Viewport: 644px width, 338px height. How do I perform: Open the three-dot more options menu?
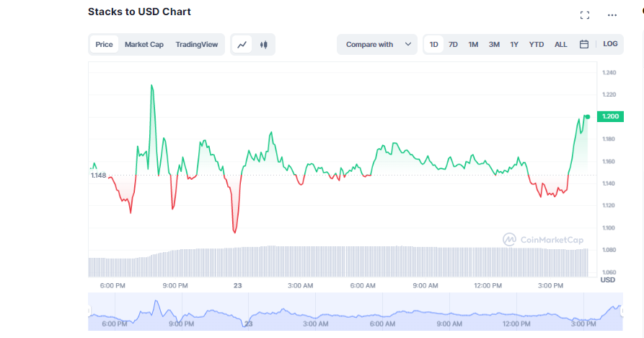[x=612, y=15]
